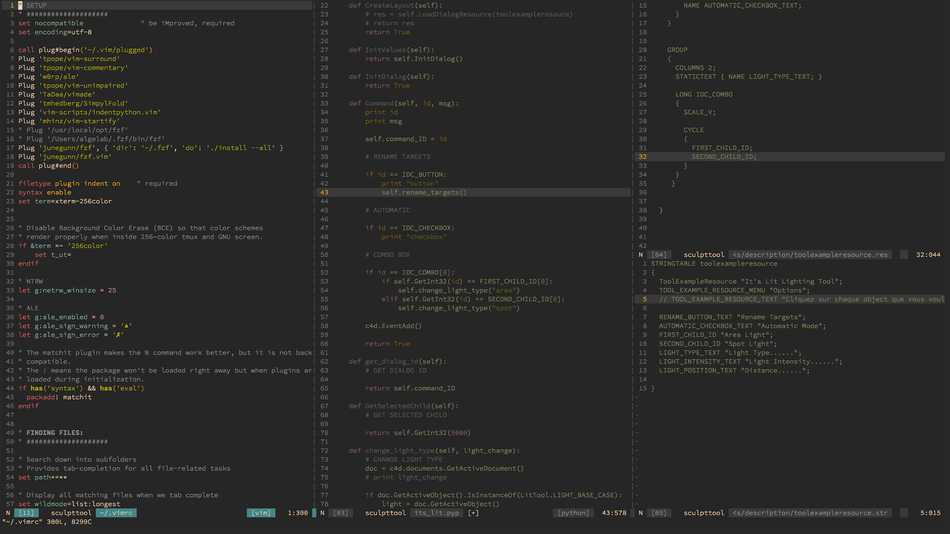This screenshot has width=950, height=534.
Task: Click the 'syntax enable' line
Action: 45,192
